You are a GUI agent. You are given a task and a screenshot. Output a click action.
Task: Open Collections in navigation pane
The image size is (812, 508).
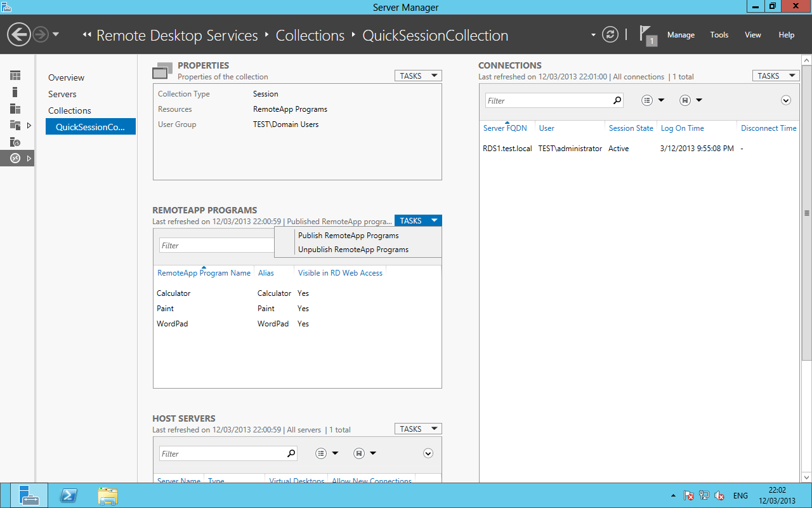click(70, 110)
